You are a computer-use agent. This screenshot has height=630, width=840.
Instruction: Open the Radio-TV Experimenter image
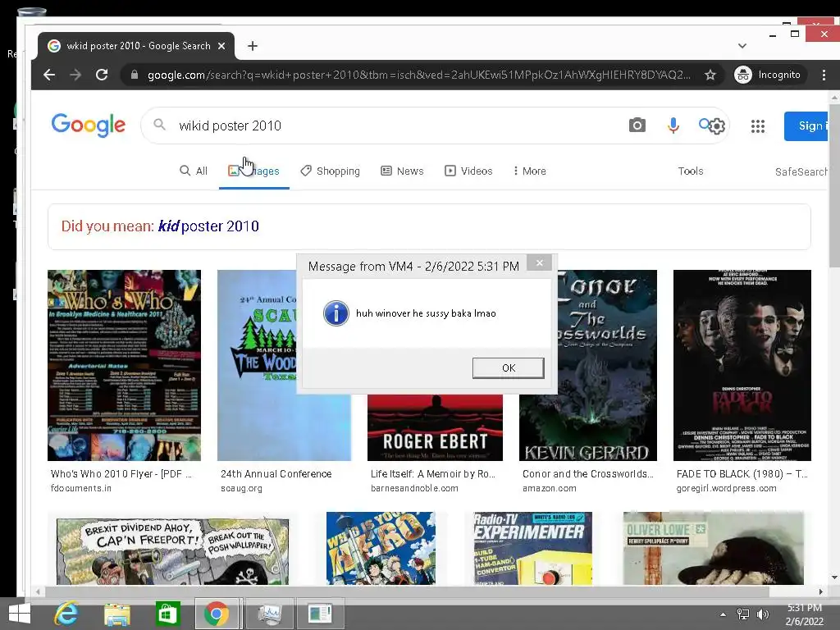click(x=533, y=548)
